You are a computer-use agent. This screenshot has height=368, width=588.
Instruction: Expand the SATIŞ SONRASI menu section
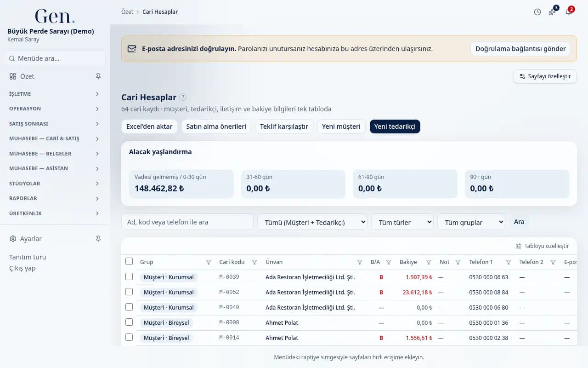[x=55, y=124]
